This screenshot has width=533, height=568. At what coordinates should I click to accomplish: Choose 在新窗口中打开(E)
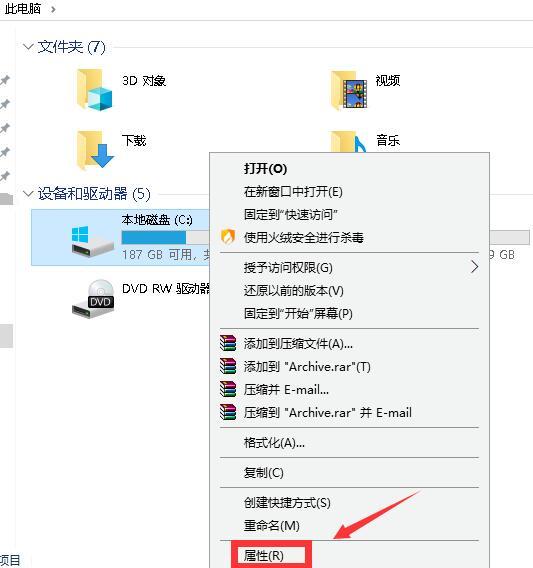293,192
